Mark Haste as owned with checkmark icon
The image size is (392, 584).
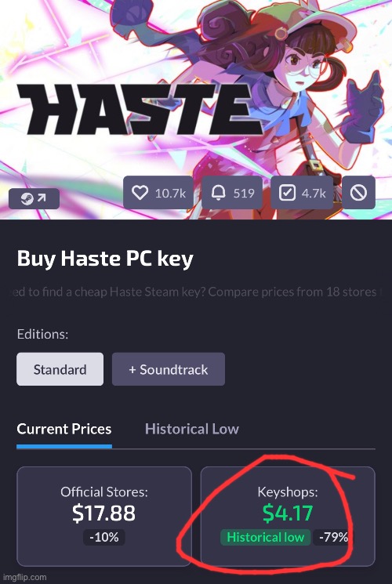(287, 193)
